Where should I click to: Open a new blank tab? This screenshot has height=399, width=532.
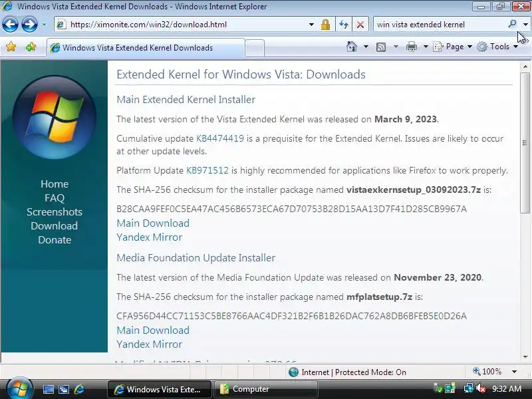point(255,48)
